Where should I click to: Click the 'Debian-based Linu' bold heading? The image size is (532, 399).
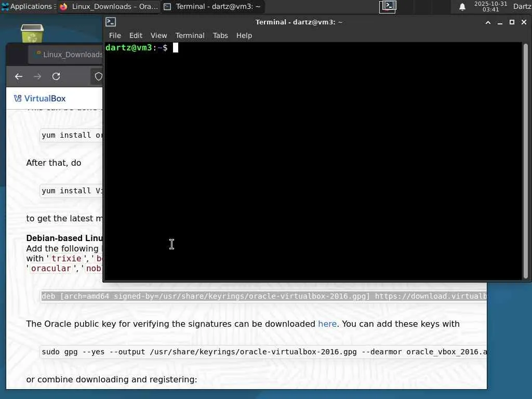(x=64, y=238)
